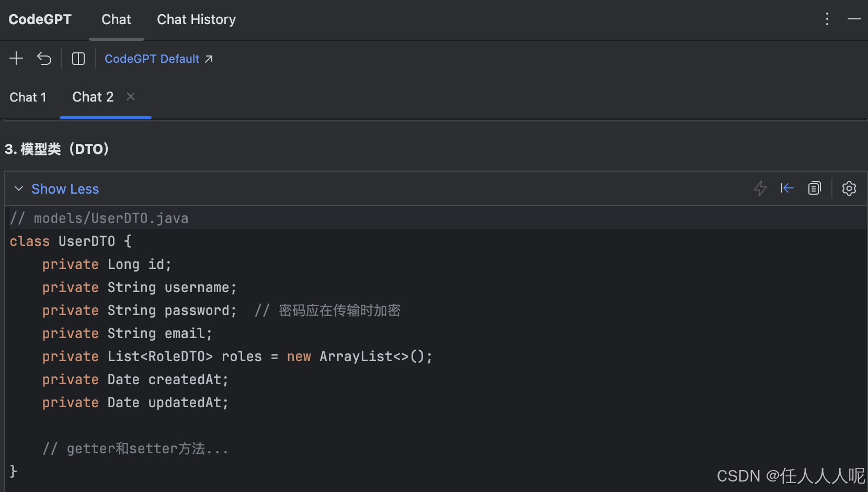868x492 pixels.
Task: Select the Chat 2 tab
Action: 93,97
